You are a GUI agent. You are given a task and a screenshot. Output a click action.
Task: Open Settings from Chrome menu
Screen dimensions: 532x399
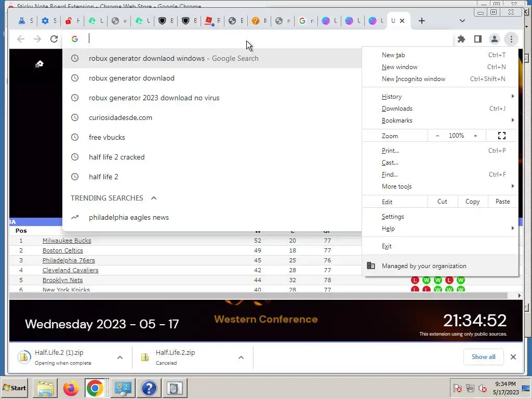click(440, 217)
